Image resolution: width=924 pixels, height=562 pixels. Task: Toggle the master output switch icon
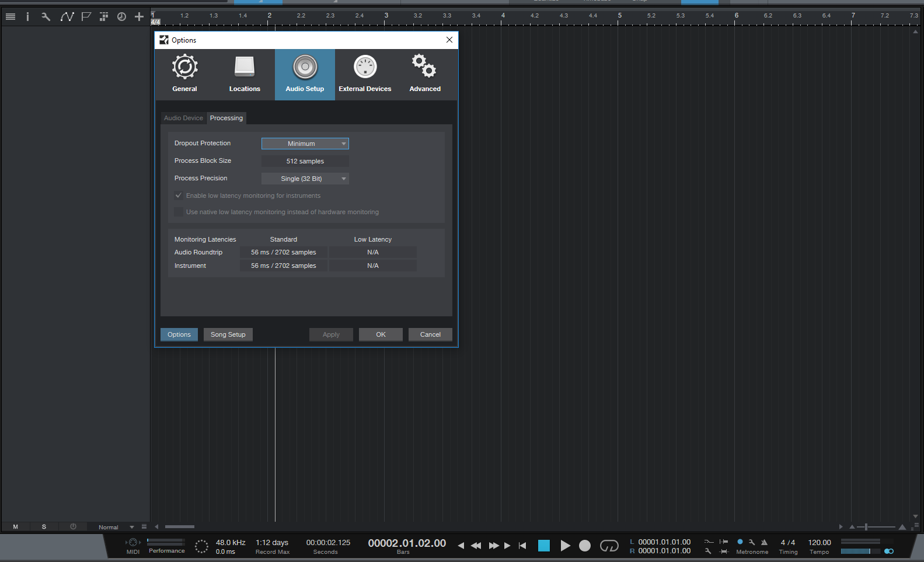889,551
